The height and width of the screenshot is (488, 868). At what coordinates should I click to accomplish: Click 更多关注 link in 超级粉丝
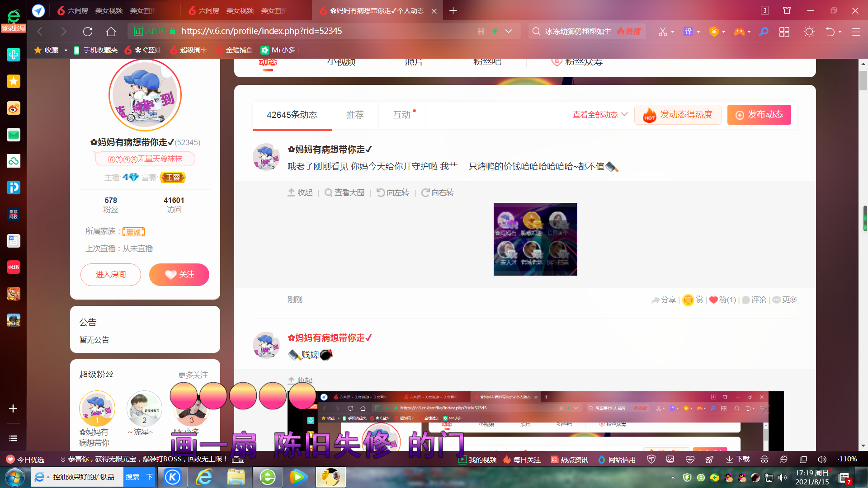[193, 375]
